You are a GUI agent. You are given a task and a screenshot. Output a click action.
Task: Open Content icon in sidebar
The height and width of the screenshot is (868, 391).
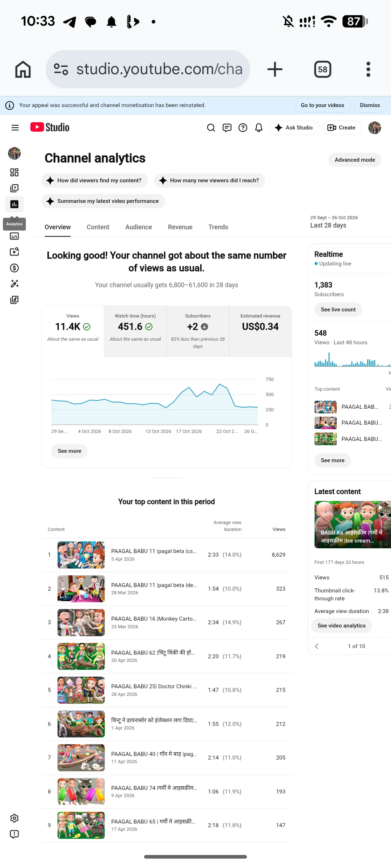tap(14, 188)
